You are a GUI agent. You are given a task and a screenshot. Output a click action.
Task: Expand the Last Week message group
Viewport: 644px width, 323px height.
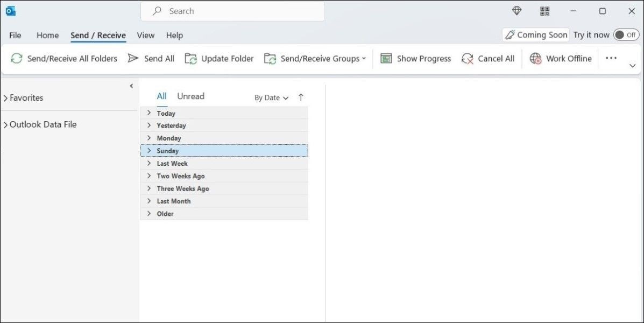[x=149, y=163]
